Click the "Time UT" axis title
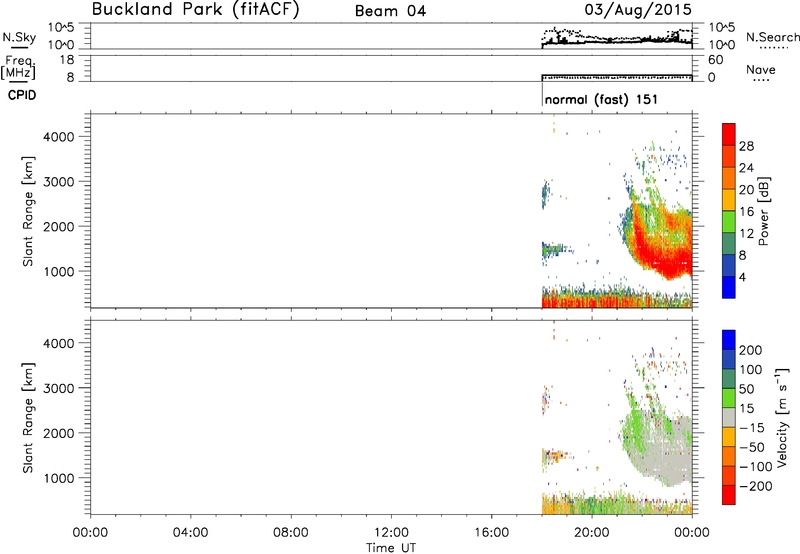The image size is (800, 554). (x=391, y=548)
